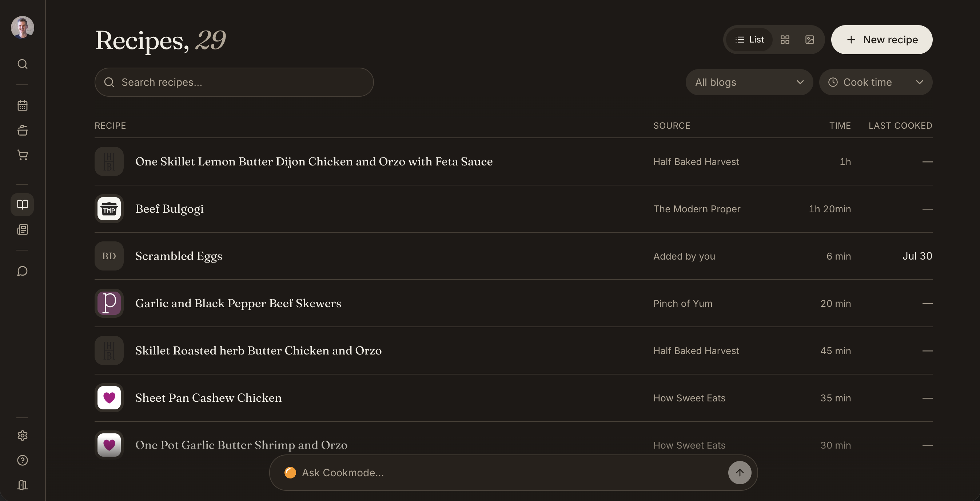Open the settings gear in sidebar

[23, 435]
